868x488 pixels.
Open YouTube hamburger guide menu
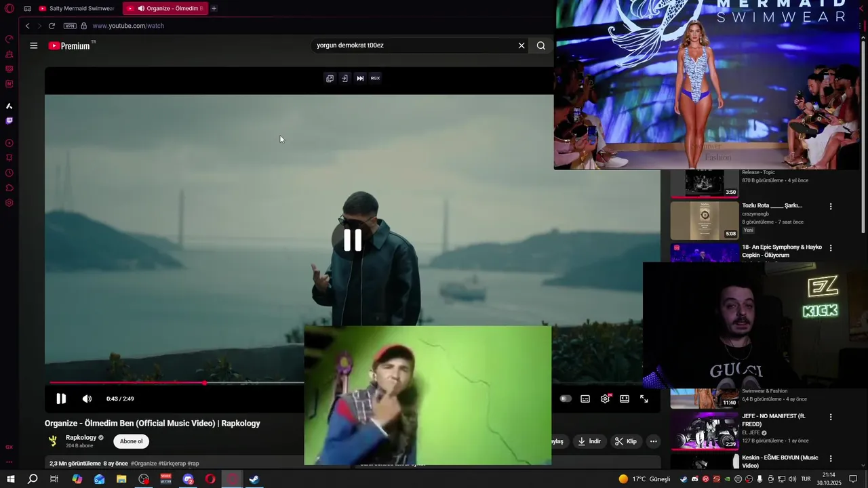(34, 45)
